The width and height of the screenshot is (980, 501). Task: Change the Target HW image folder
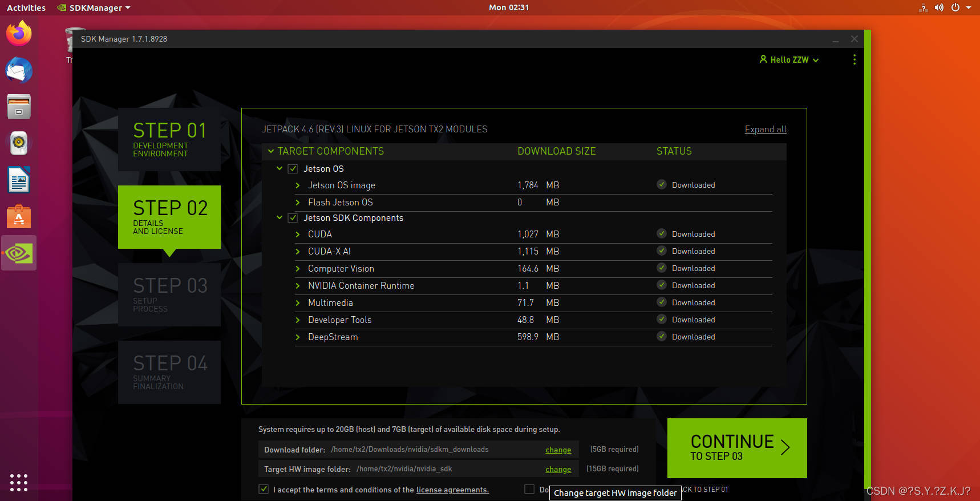point(558,469)
